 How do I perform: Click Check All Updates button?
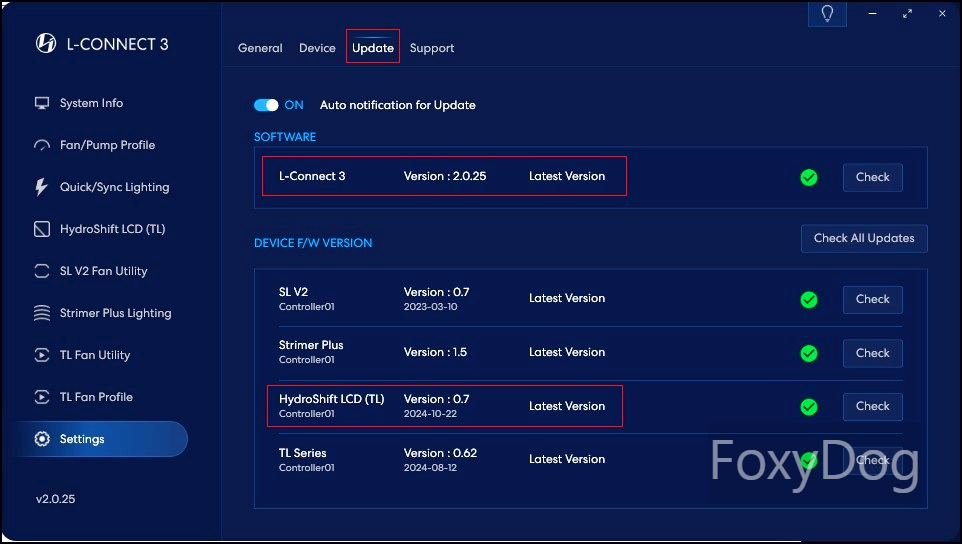coord(864,238)
